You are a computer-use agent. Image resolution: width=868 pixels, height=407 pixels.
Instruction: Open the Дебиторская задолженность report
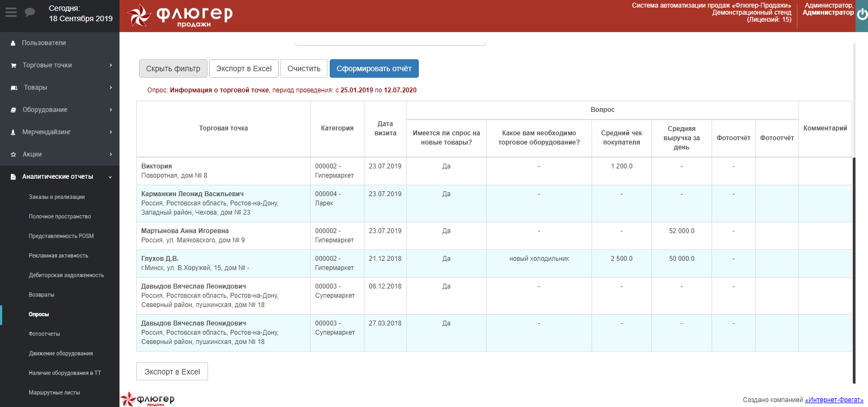coord(66,275)
